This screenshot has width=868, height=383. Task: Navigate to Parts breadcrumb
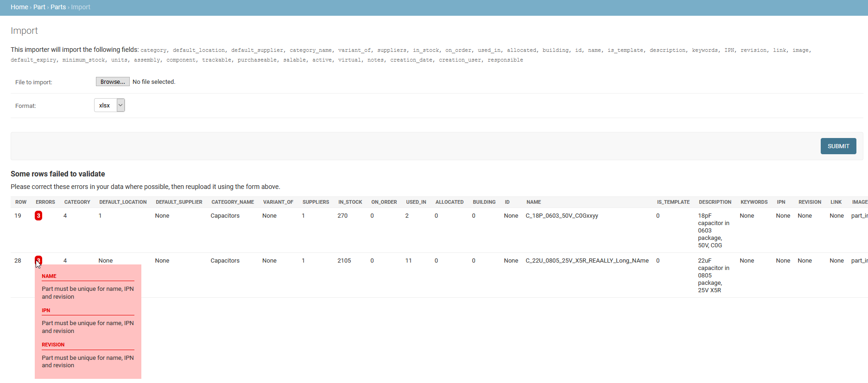[58, 7]
